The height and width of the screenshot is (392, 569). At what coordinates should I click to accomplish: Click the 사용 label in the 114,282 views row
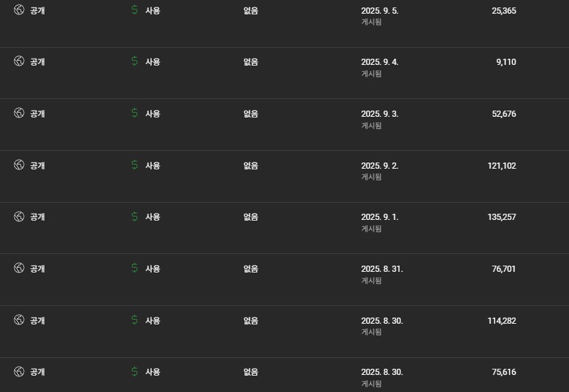point(152,321)
